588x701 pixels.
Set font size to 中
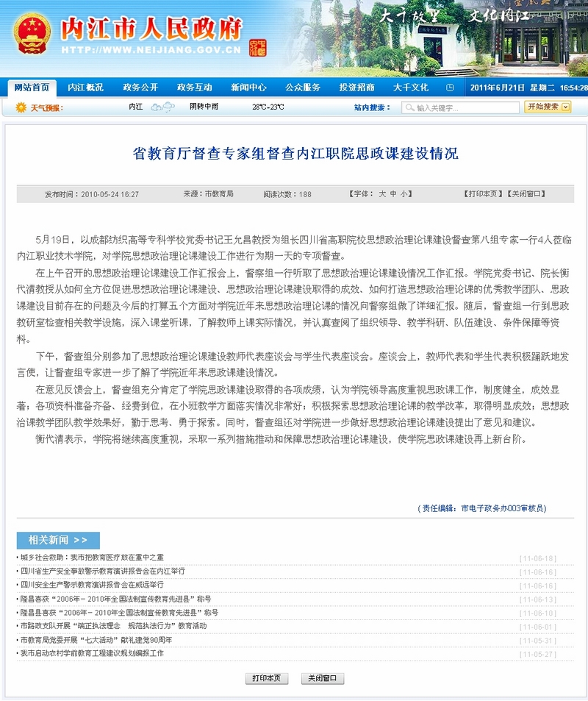tap(393, 194)
